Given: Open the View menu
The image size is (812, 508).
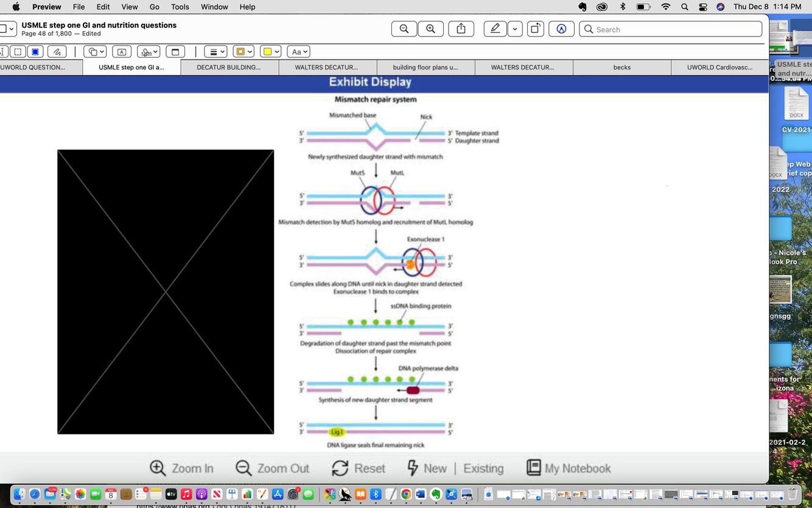Looking at the screenshot, I should coord(130,7).
